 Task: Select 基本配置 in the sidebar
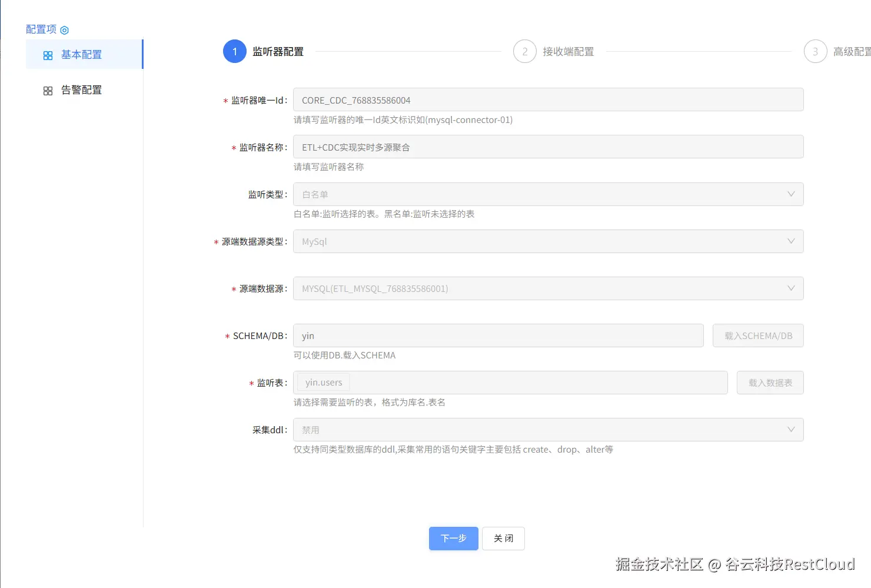pos(82,54)
